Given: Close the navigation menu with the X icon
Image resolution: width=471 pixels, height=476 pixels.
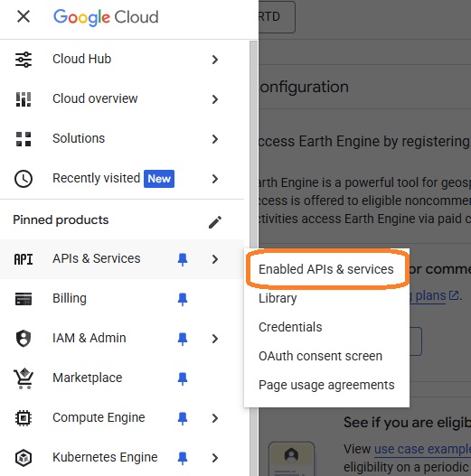Looking at the screenshot, I should 24,16.
